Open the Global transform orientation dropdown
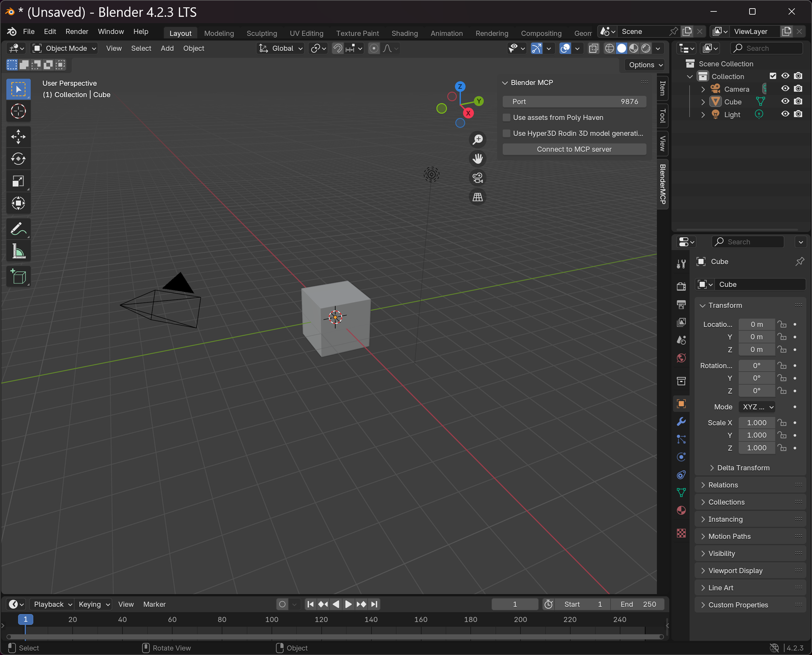The height and width of the screenshot is (655, 812). pyautogui.click(x=281, y=48)
